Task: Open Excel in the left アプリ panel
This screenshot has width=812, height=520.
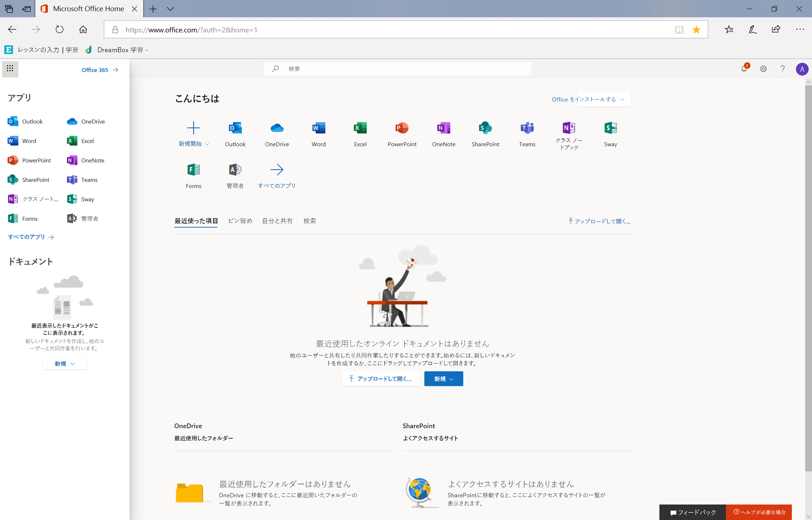Action: (80, 141)
